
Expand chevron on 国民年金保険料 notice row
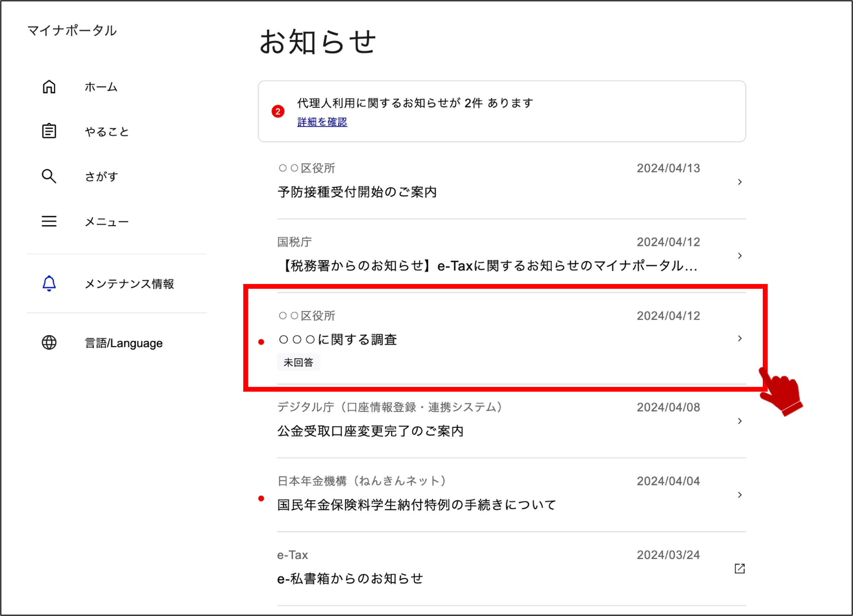click(739, 495)
